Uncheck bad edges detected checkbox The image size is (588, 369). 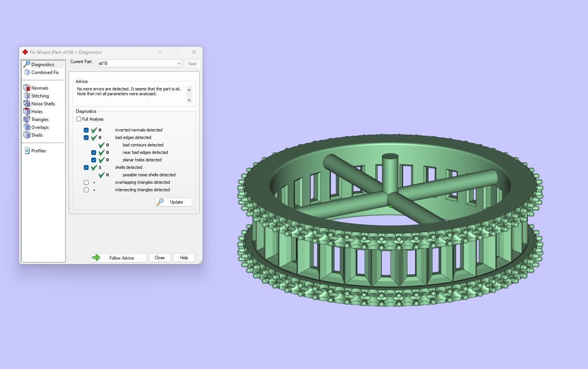tap(86, 137)
